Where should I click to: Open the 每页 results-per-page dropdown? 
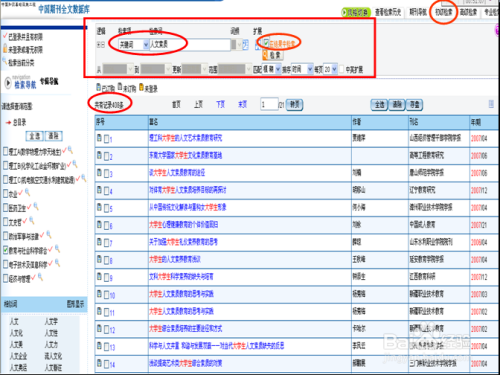pos(334,69)
